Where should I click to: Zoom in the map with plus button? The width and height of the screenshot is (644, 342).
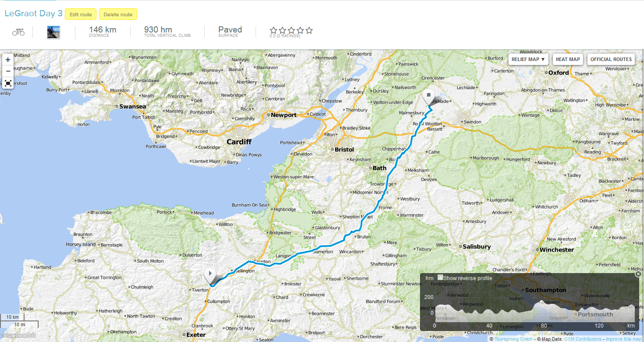point(8,60)
